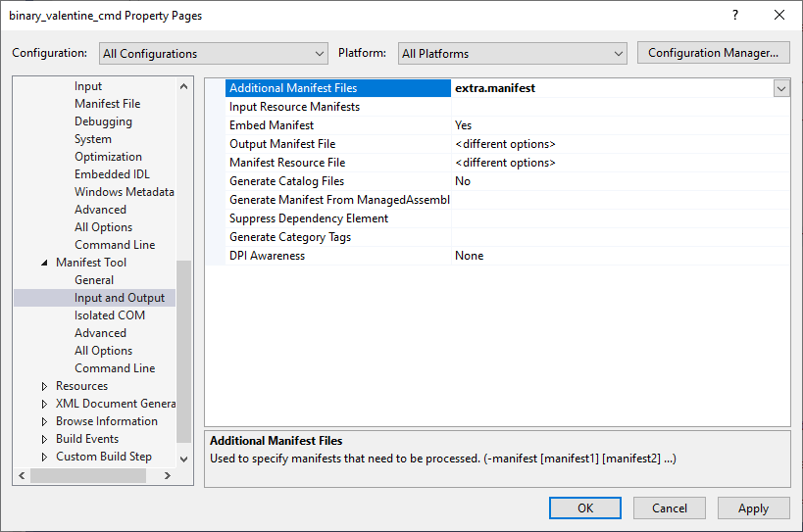The height and width of the screenshot is (532, 803).
Task: Select the Input page in the tree
Action: (x=88, y=86)
